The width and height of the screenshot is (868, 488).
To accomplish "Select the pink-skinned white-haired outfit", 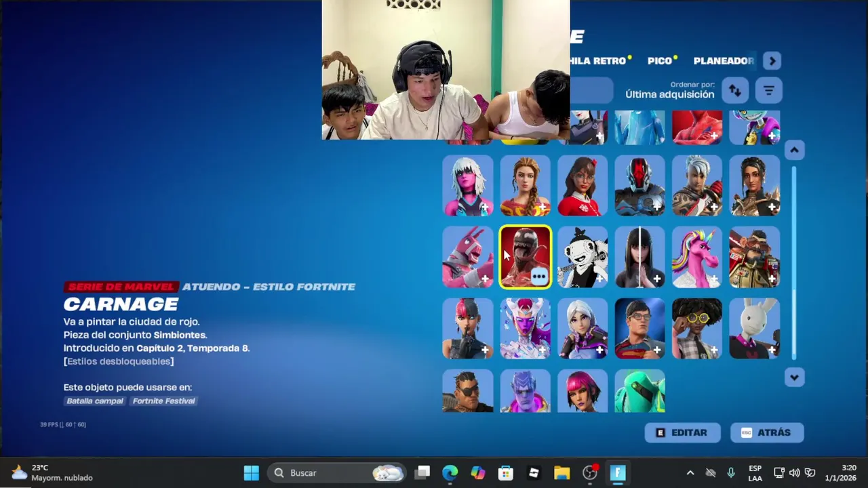I will [468, 186].
